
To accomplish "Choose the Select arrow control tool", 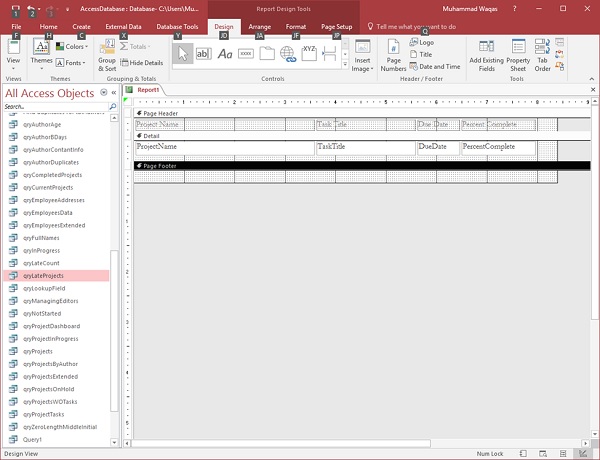I will (183, 54).
